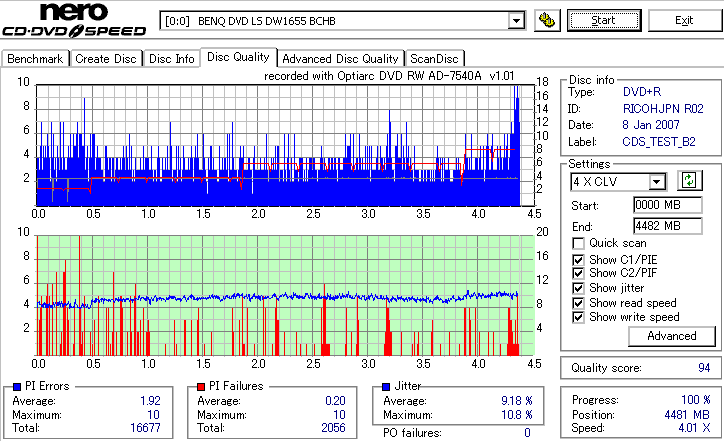The image size is (724, 441).
Task: Disable Show write speed checkbox
Action: click(x=578, y=317)
